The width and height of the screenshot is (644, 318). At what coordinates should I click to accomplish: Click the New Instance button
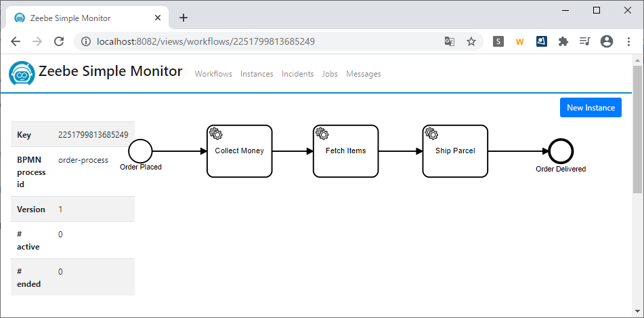pos(591,107)
